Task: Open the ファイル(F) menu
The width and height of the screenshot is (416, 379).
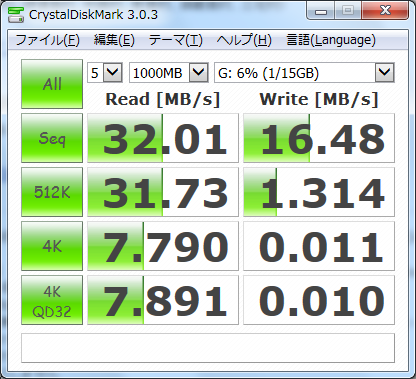Action: (x=48, y=40)
